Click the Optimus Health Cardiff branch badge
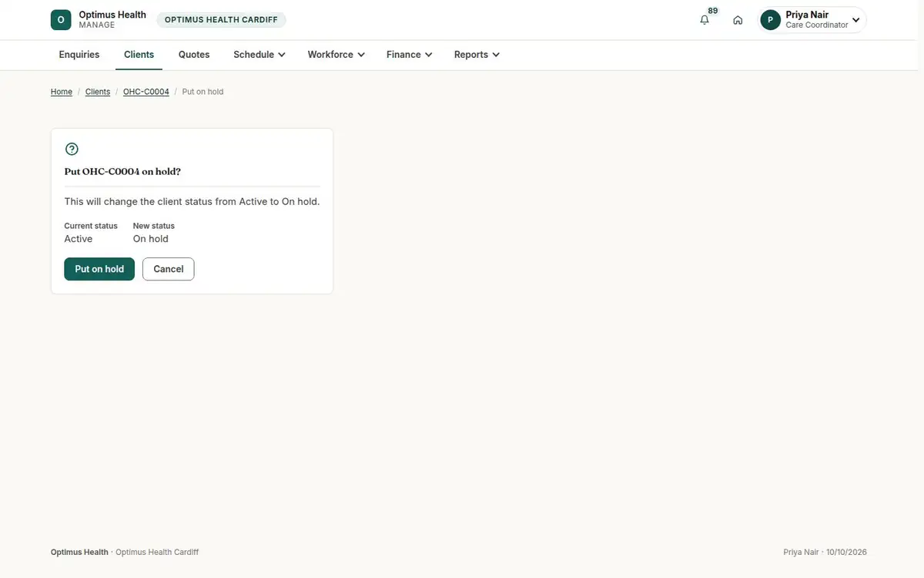Viewport: 924px width, 578px height. 221,20
